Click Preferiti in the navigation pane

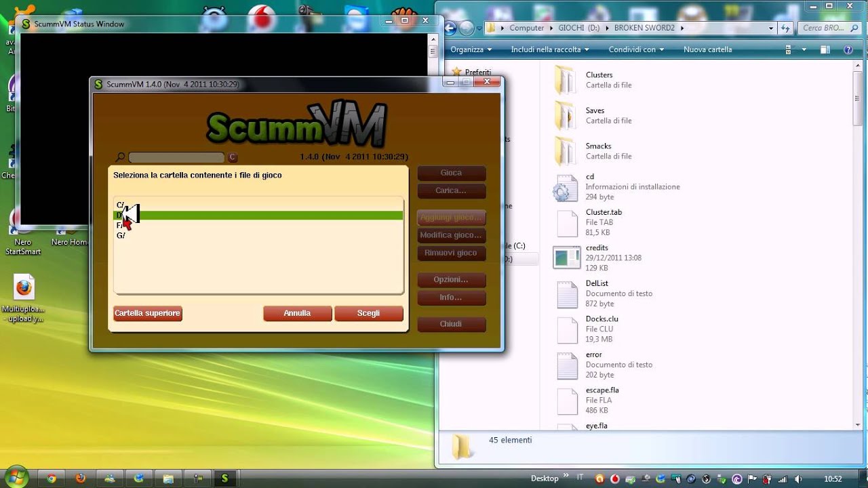click(x=478, y=72)
